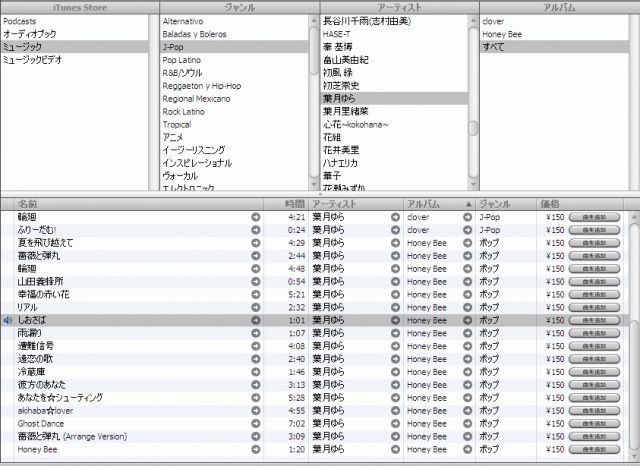
Task: Click the album arrow icon in the 夏を飛び越えて row
Action: (467, 243)
